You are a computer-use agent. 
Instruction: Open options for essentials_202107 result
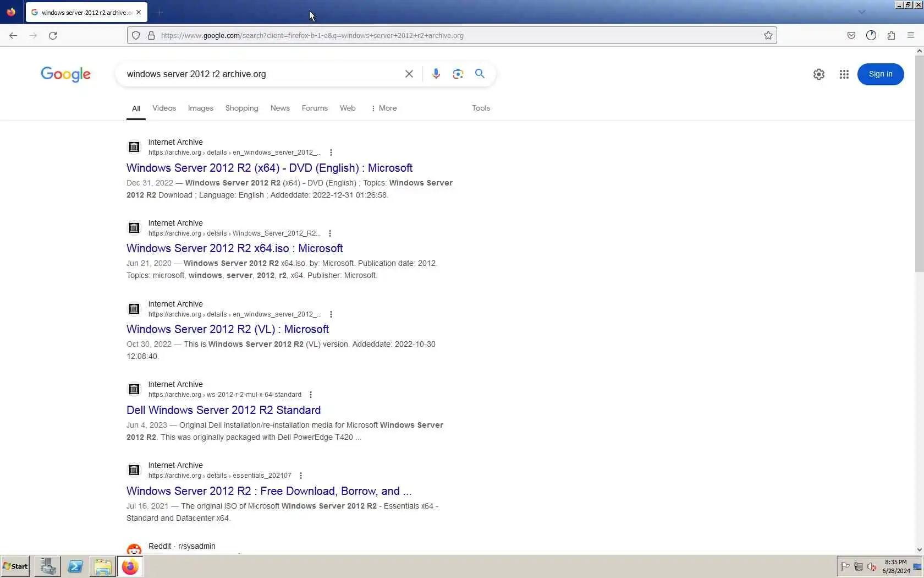tap(301, 476)
